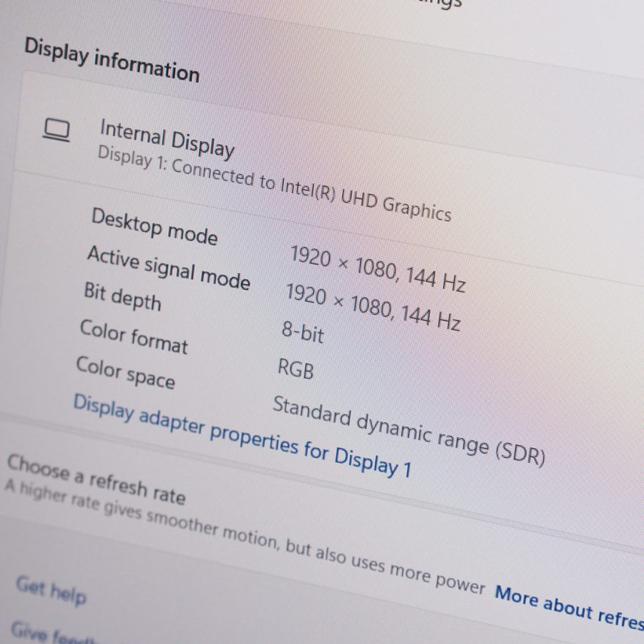Viewport: 644px width, 644px height.
Task: Click the Standard dynamic range (SDR) value
Action: [409, 431]
